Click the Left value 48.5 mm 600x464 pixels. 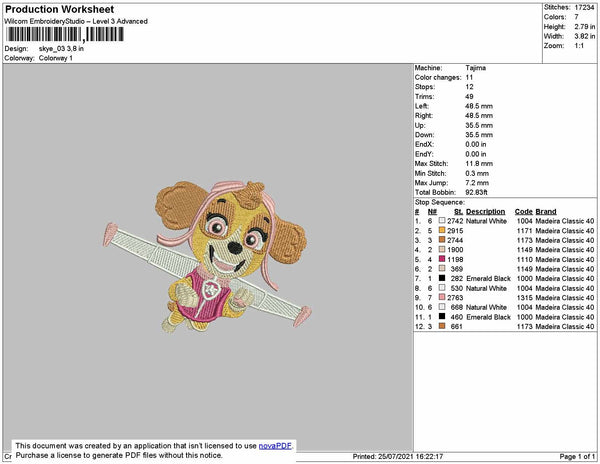tap(479, 106)
